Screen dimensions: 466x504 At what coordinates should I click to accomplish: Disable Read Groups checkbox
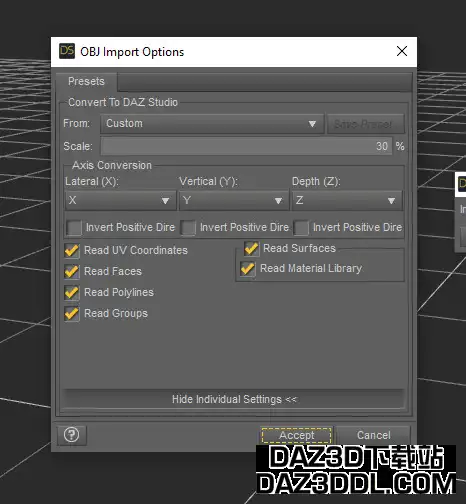click(x=72, y=314)
